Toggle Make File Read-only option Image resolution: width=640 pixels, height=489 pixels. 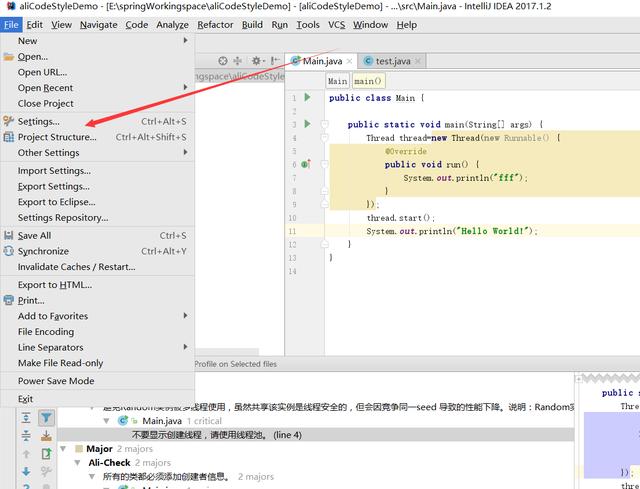tap(60, 363)
